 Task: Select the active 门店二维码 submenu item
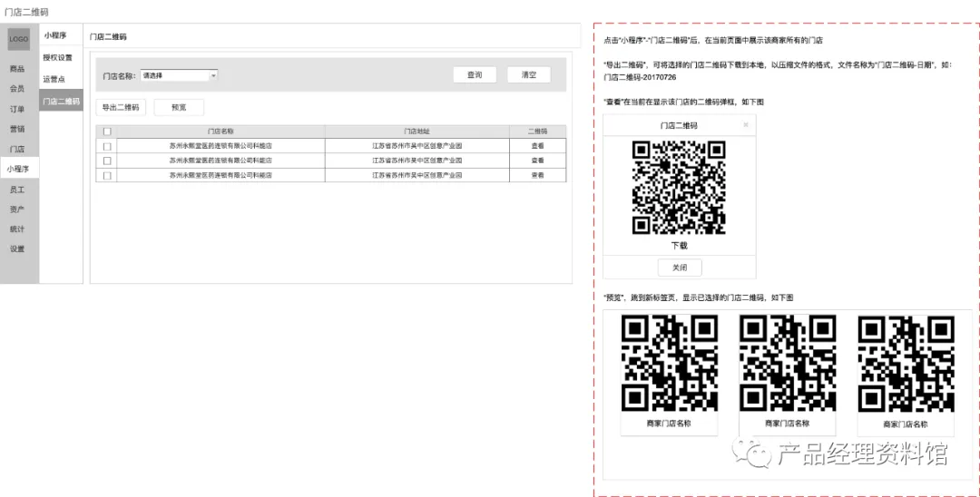(62, 102)
